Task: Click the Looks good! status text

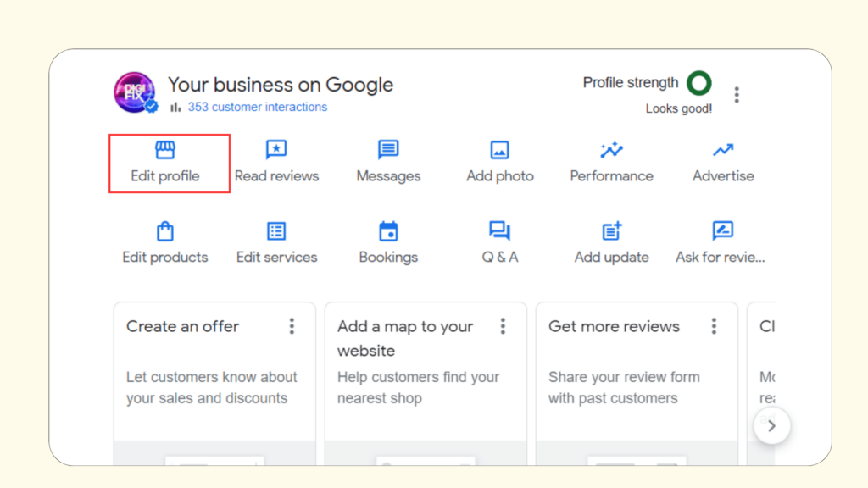Action: [679, 108]
